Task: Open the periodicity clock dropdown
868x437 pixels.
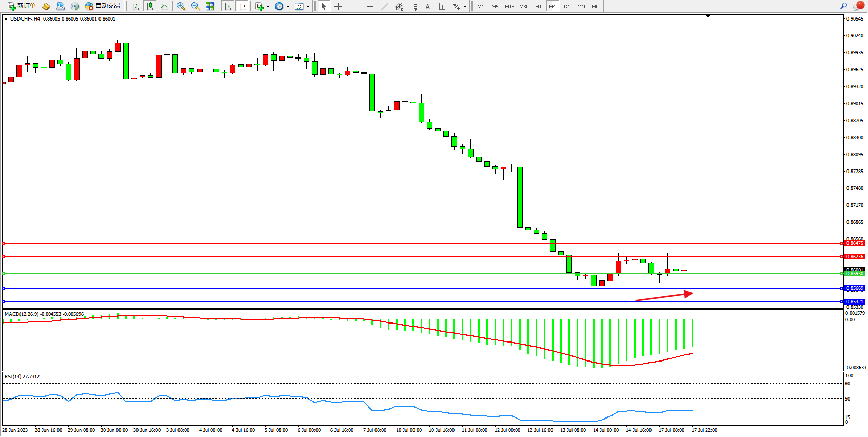Action: point(288,7)
